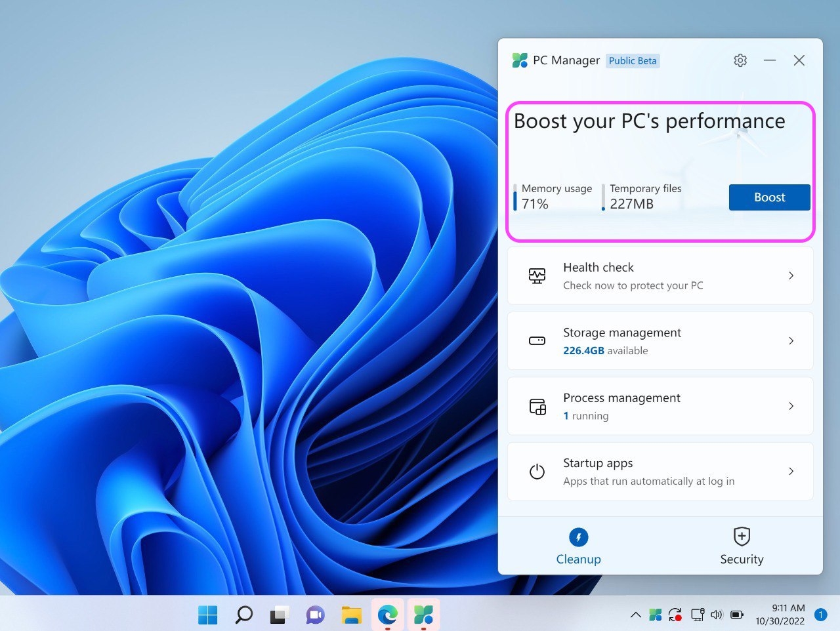The image size is (840, 631).
Task: Open PC Manager settings gear
Action: (740, 60)
